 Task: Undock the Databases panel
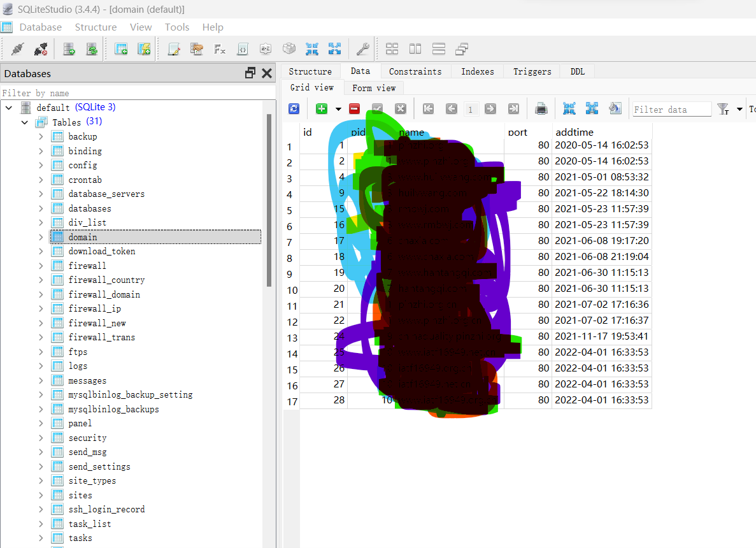coord(250,73)
